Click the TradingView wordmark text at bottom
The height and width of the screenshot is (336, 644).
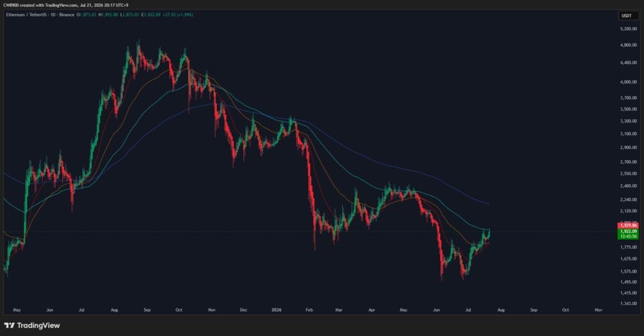[38, 325]
